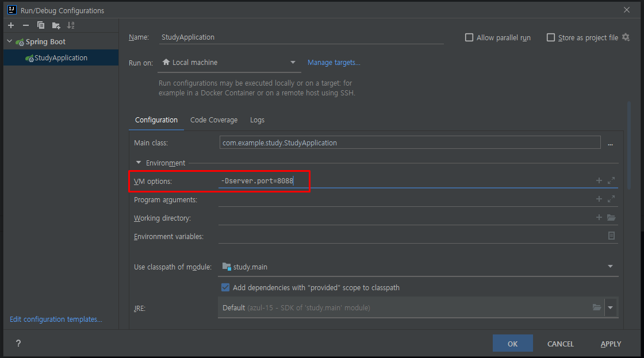
Task: Create a new configurations folder
Action: click(x=56, y=26)
